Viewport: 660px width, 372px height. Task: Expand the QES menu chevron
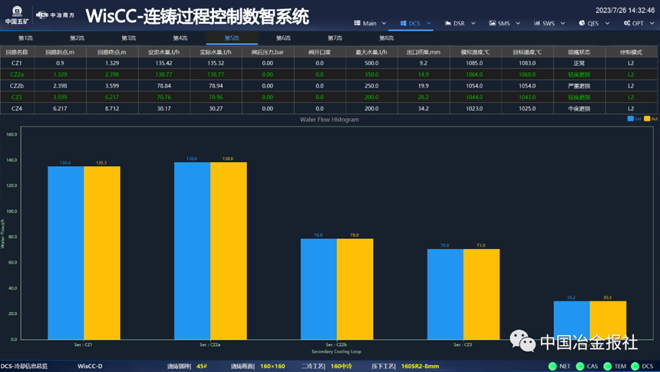tap(607, 24)
